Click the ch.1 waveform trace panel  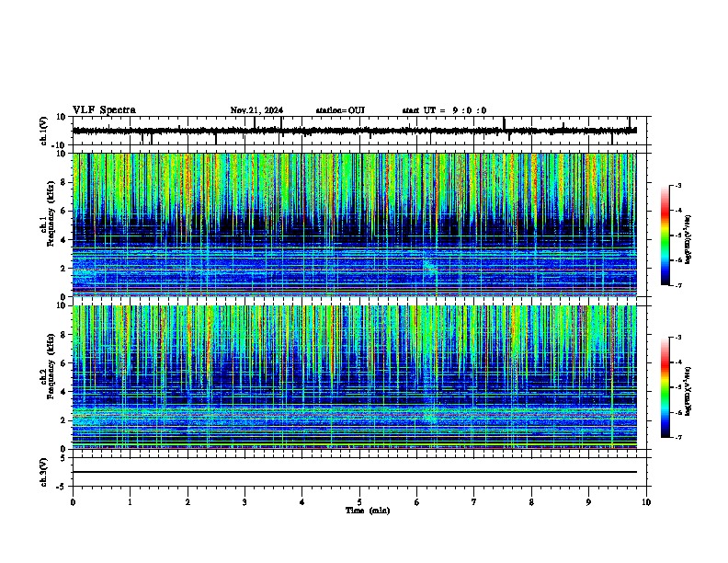359,131
